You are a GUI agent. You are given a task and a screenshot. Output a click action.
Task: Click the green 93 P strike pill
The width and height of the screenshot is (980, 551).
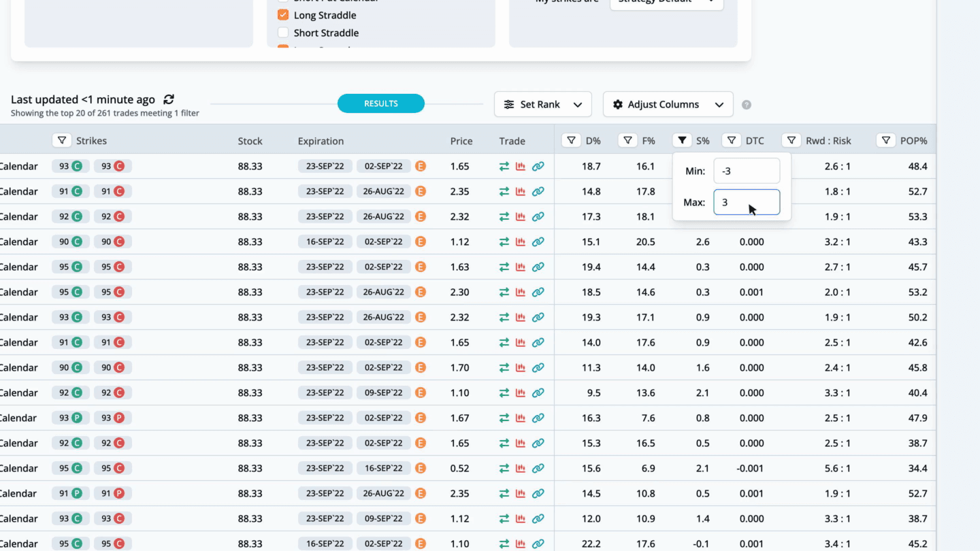click(71, 418)
